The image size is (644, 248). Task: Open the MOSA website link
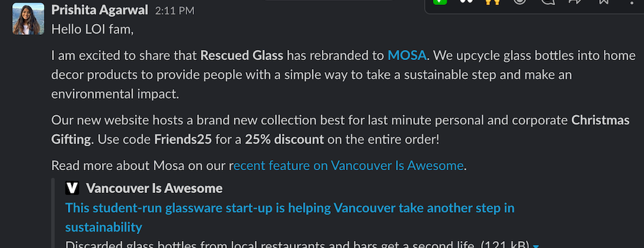(x=406, y=55)
